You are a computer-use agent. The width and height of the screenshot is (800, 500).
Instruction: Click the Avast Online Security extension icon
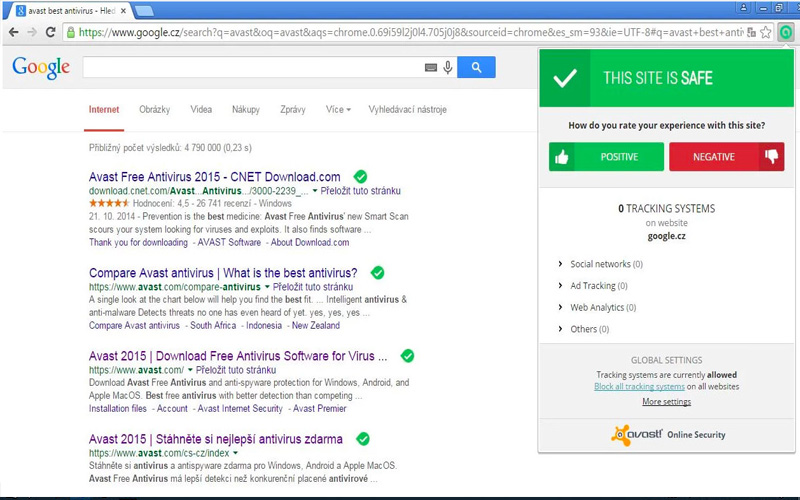pos(786,32)
